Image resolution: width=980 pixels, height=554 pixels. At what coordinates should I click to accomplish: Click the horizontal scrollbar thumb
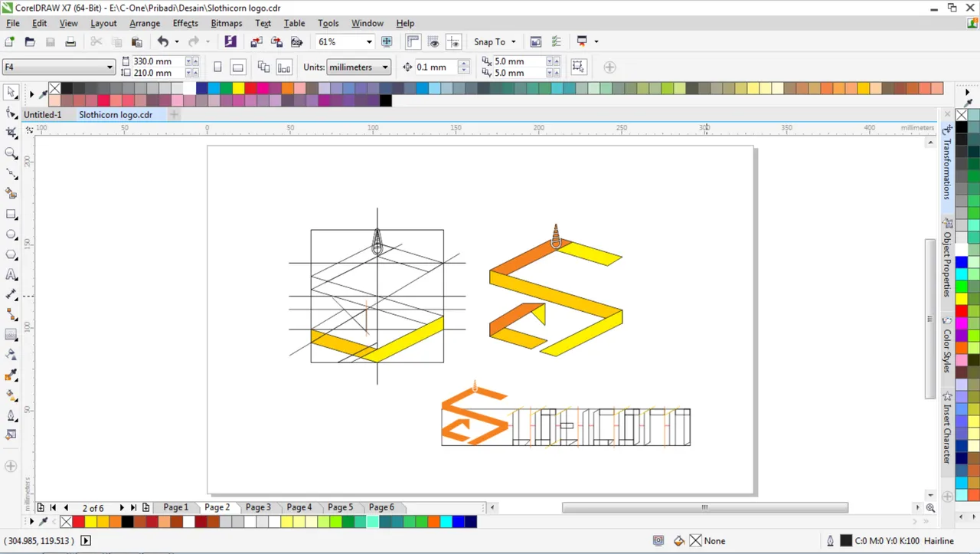(x=705, y=507)
